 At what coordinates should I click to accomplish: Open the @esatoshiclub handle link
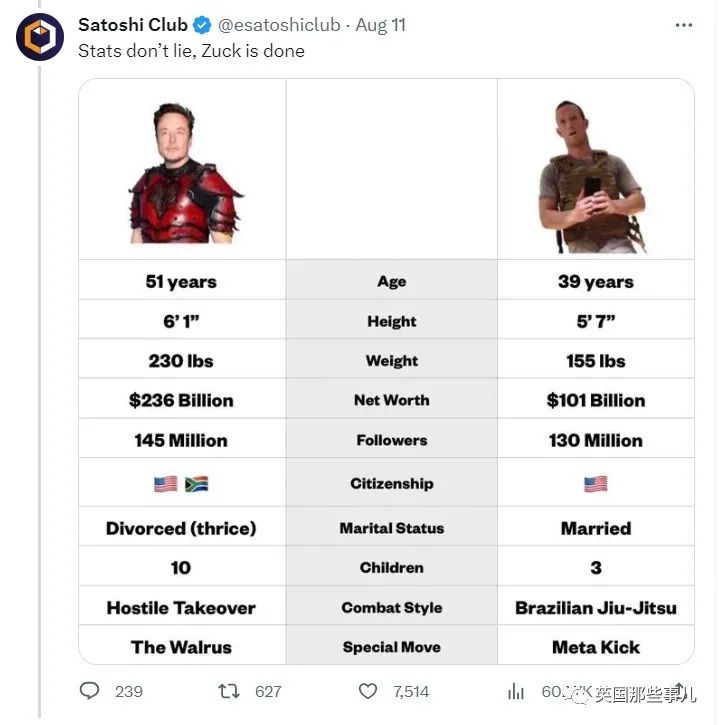(x=279, y=25)
